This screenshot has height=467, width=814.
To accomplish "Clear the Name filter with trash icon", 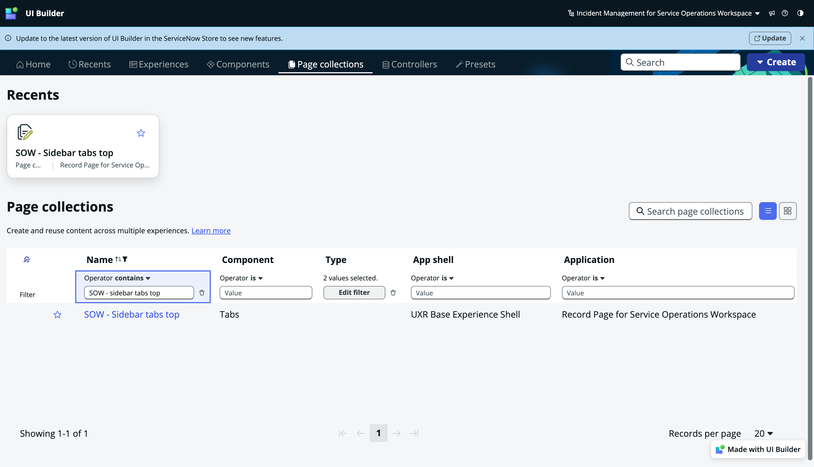I will point(202,293).
